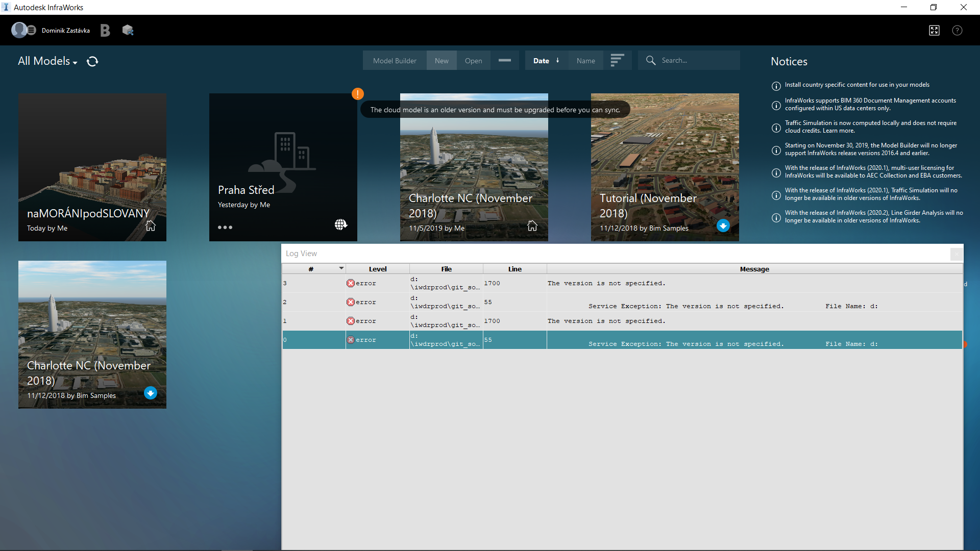Click the globe icon on Praha Střed card
This screenshot has height=551, width=980.
[x=340, y=224]
